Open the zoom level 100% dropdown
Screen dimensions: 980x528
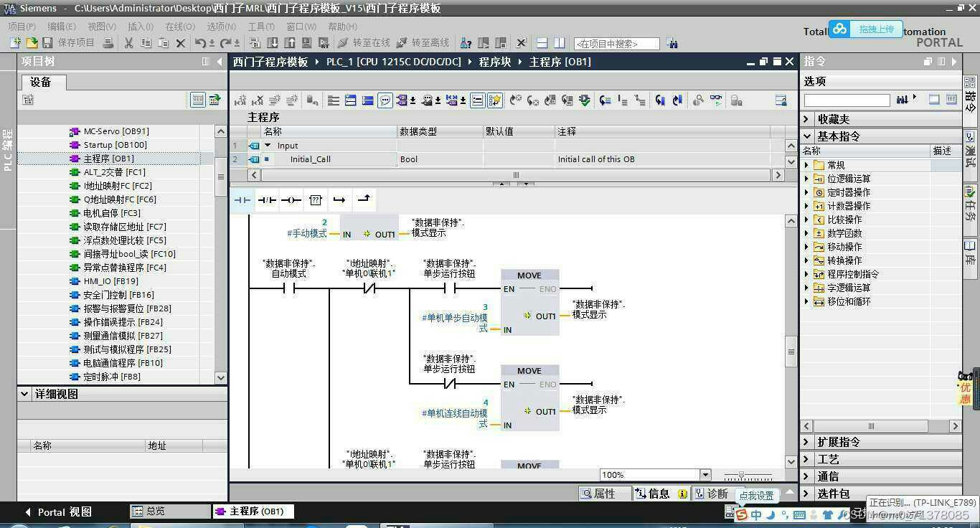coord(705,475)
